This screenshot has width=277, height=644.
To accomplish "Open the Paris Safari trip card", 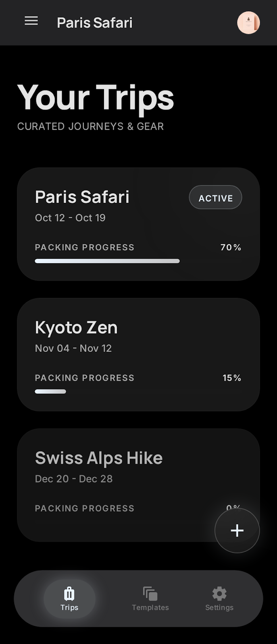I will pyautogui.click(x=138, y=224).
